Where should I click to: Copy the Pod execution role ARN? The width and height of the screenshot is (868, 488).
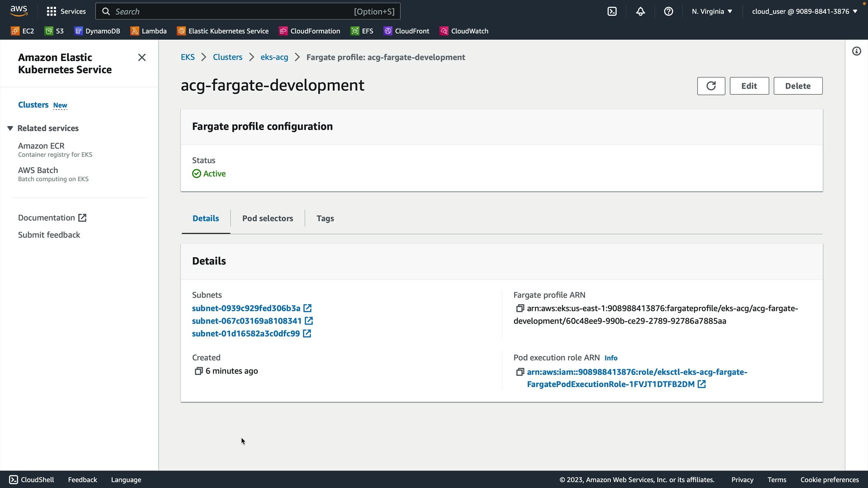tap(520, 372)
